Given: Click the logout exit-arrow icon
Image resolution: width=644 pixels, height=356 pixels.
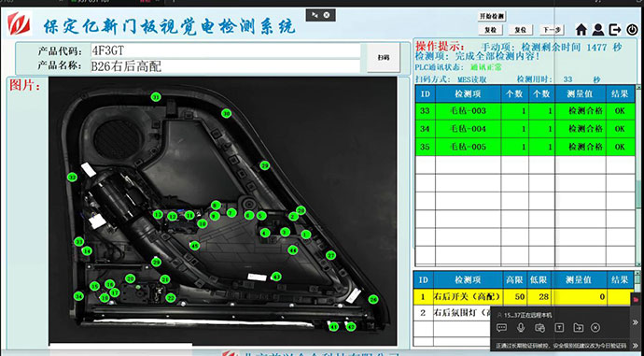Looking at the screenshot, I should click(x=615, y=29).
